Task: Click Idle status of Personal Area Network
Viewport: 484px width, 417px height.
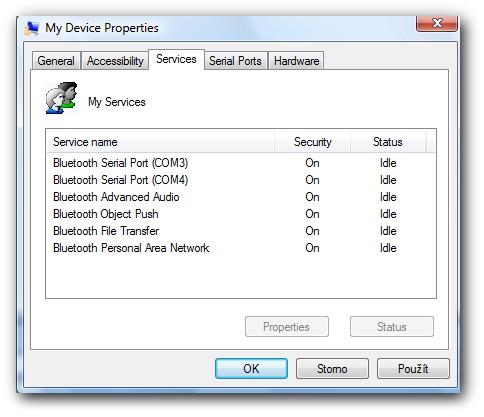Action: pyautogui.click(x=388, y=248)
